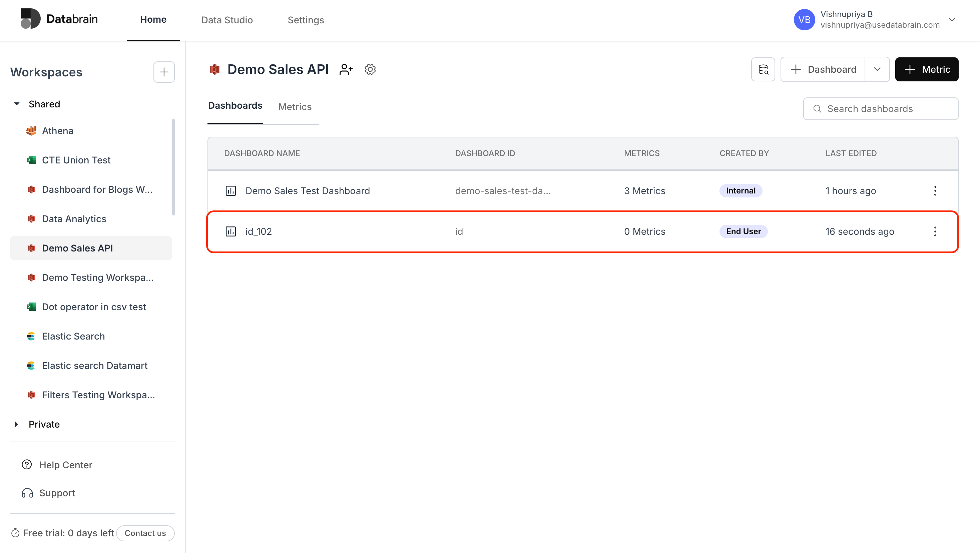Open the Home tab

[153, 19]
